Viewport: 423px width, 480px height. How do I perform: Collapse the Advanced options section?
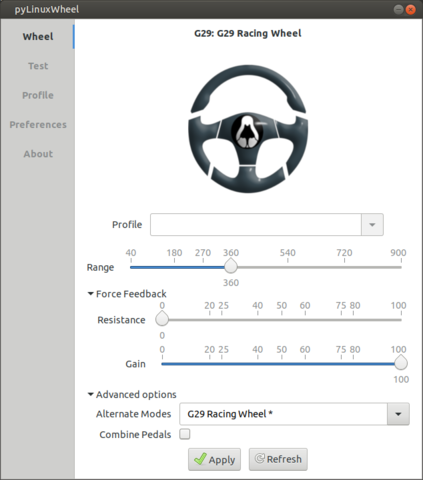pyautogui.click(x=132, y=395)
